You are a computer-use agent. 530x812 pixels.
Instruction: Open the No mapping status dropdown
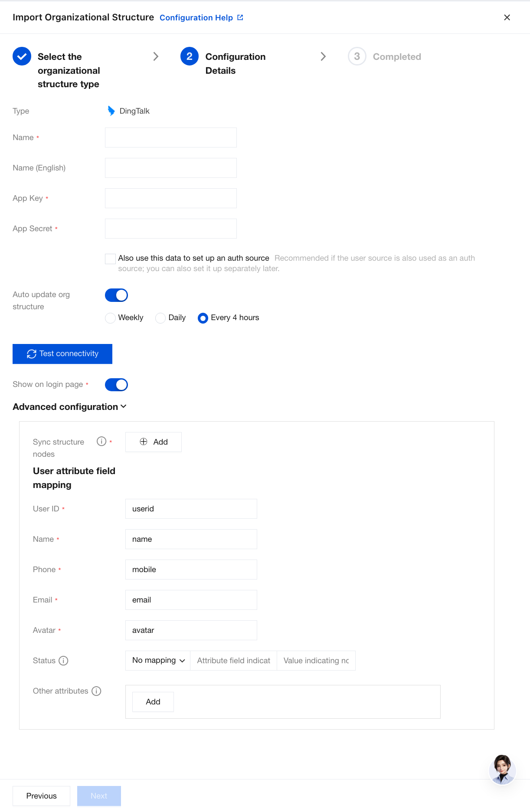tap(158, 661)
